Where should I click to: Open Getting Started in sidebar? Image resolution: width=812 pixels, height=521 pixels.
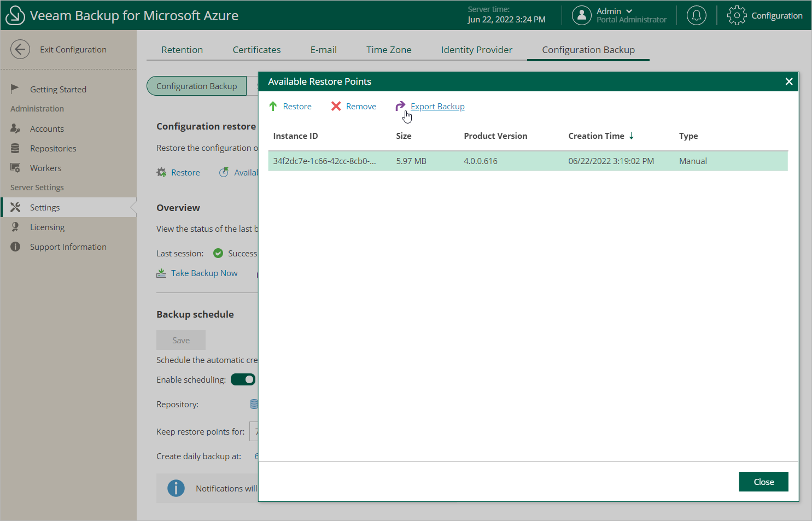click(x=58, y=89)
